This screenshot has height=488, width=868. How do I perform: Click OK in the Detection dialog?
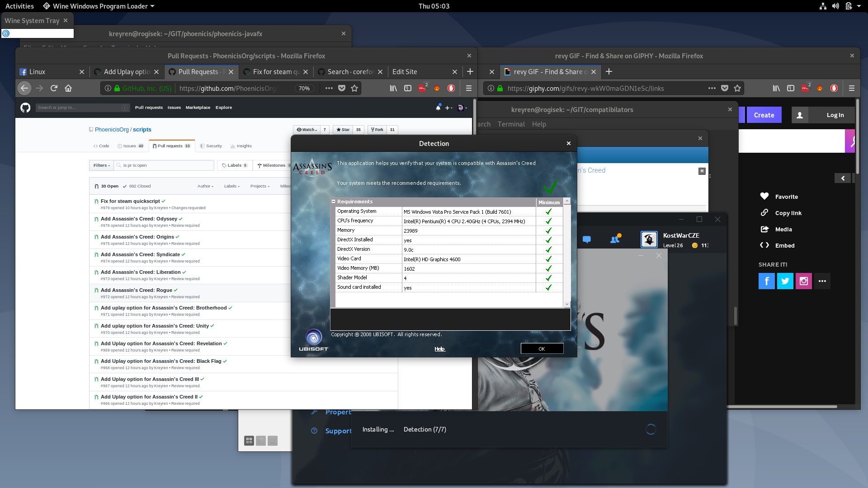[542, 348]
